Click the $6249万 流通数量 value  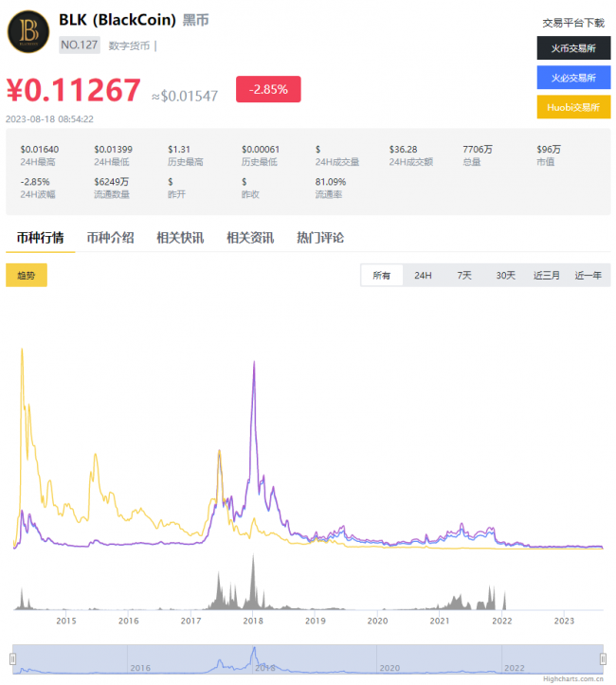(x=112, y=182)
